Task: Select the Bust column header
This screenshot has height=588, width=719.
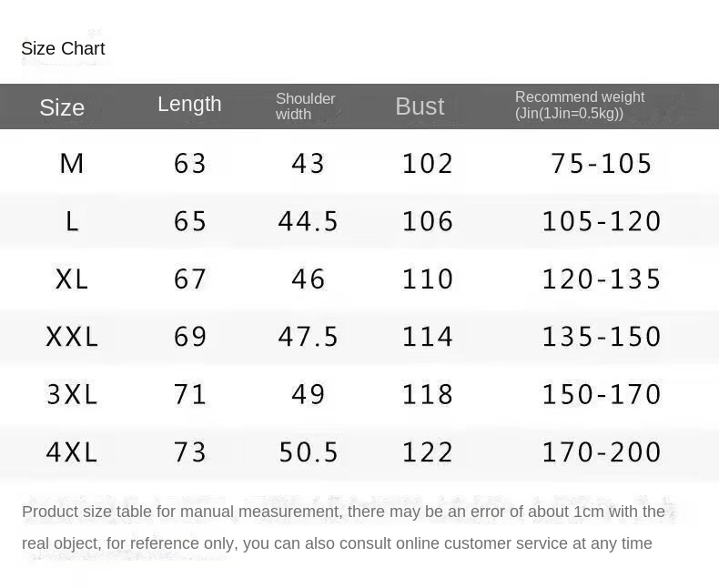Action: pos(420,106)
